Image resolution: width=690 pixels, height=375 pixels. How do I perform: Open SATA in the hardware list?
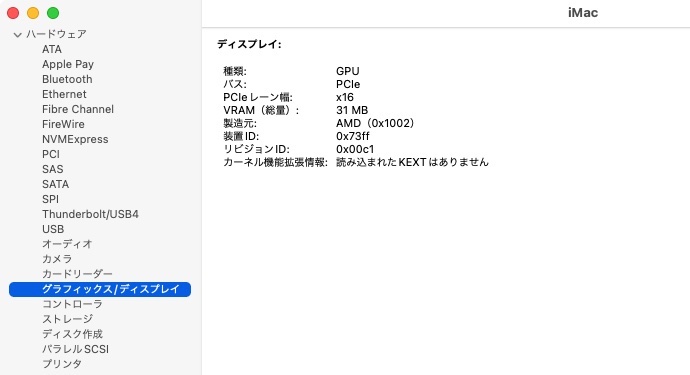click(x=55, y=184)
